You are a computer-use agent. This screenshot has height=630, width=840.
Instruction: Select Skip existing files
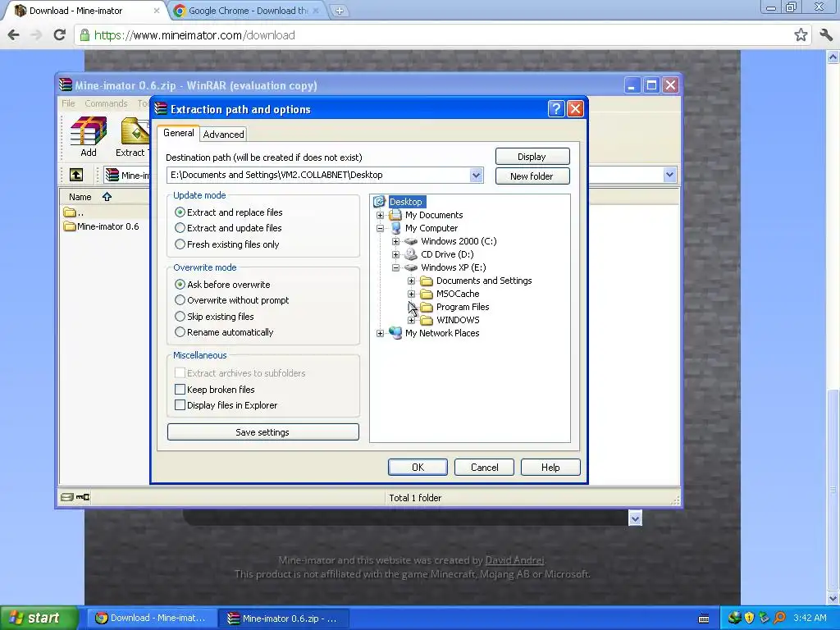click(x=214, y=316)
